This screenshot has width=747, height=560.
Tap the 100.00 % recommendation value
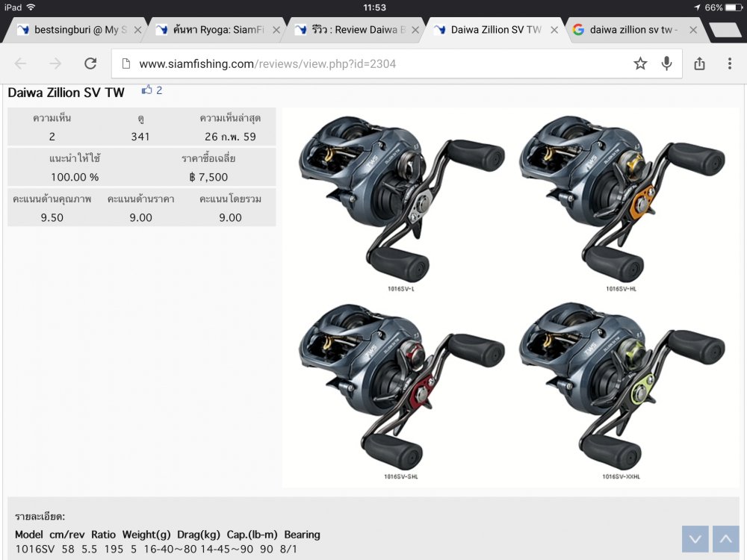pyautogui.click(x=75, y=177)
